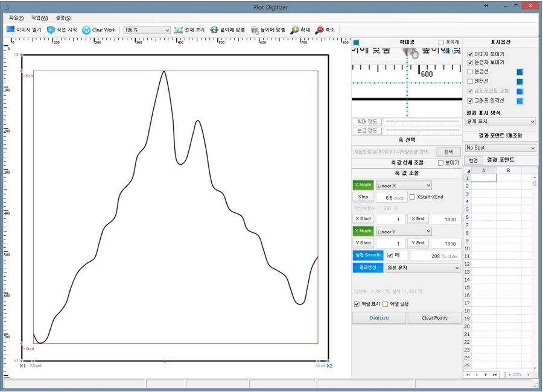Click the 눈금 정도 scale slider

422,131
